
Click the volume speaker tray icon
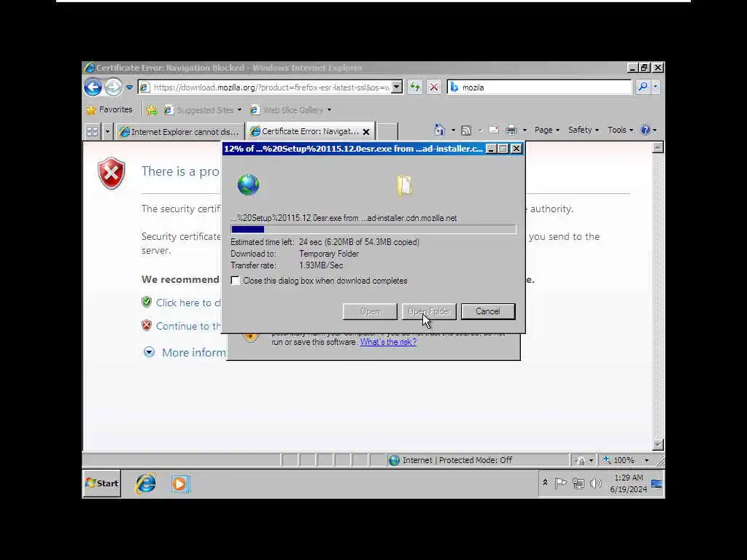tap(595, 484)
